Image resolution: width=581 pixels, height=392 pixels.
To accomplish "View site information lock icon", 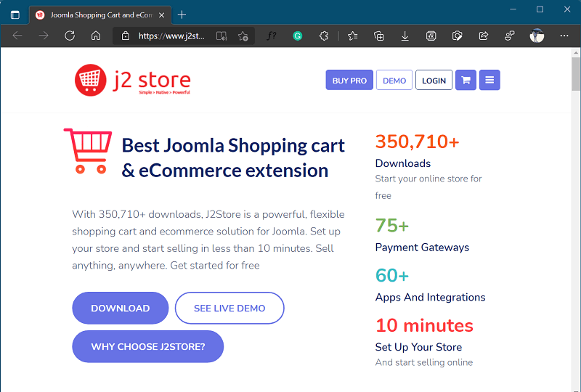I will tap(126, 36).
